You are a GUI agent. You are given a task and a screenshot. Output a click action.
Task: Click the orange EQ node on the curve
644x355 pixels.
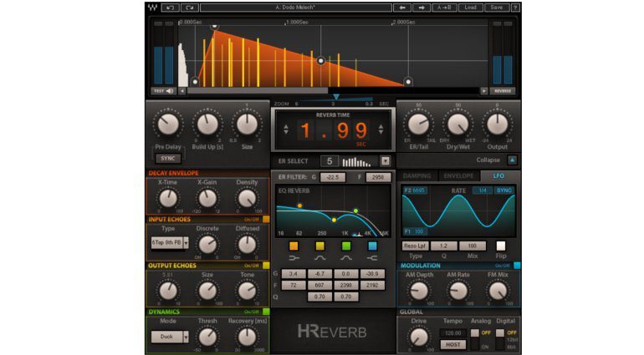coord(299,205)
